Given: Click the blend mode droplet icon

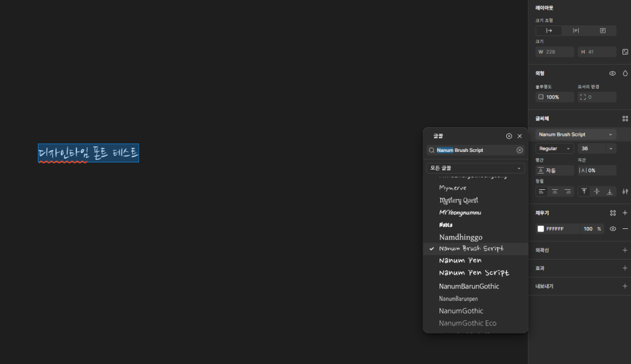Looking at the screenshot, I should tap(625, 74).
